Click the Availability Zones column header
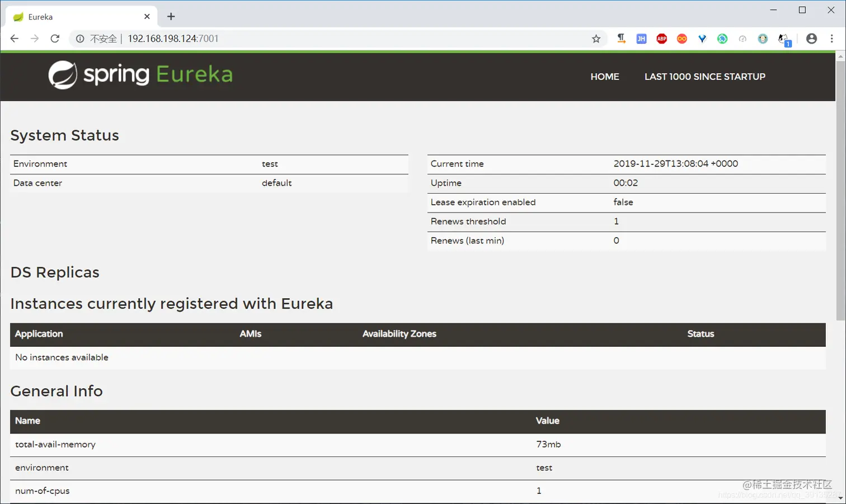The width and height of the screenshot is (846, 504). pyautogui.click(x=399, y=334)
